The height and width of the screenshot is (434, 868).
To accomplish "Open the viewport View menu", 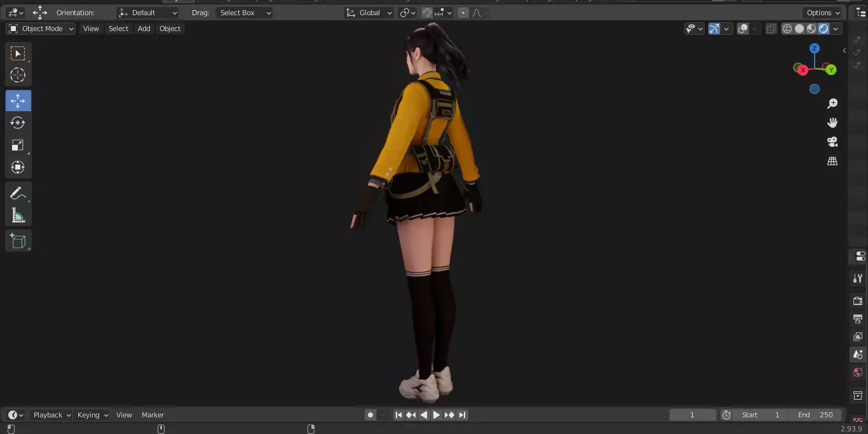I will [91, 29].
